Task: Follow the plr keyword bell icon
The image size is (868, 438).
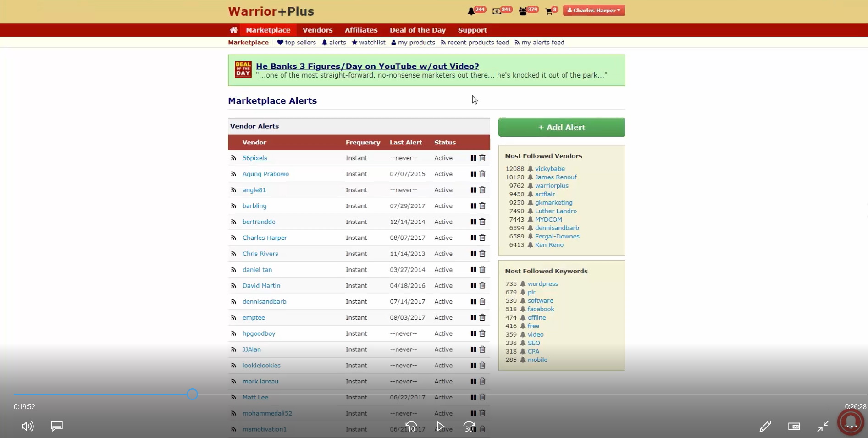Action: click(x=523, y=292)
